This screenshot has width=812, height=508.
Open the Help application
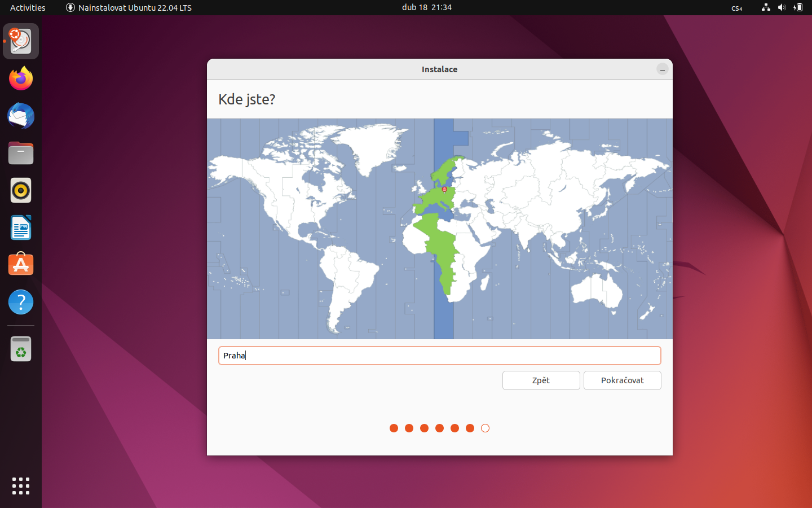tap(20, 302)
